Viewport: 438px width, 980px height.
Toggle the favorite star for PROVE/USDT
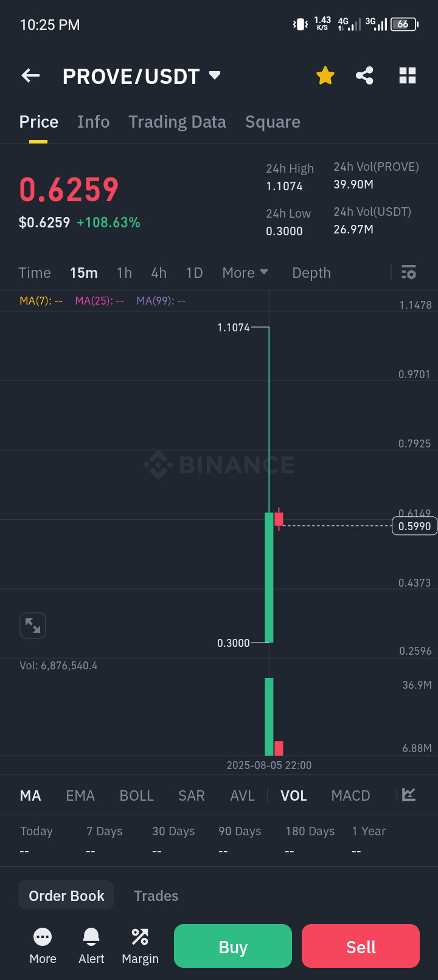(325, 76)
